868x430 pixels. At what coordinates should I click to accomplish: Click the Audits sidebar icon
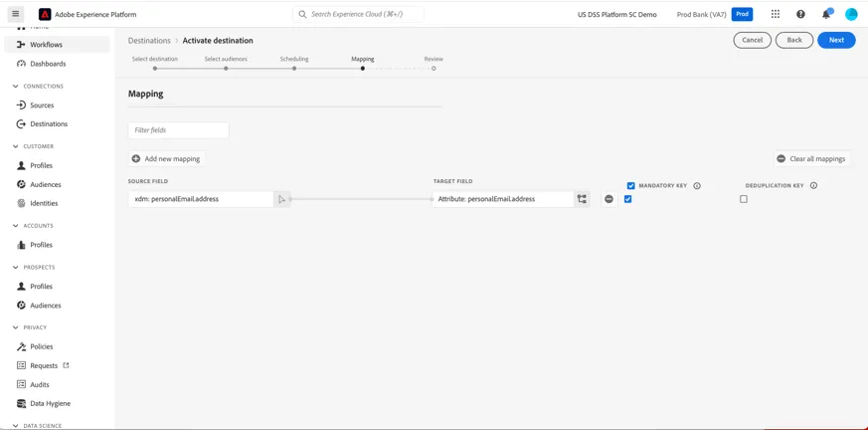[x=21, y=384]
